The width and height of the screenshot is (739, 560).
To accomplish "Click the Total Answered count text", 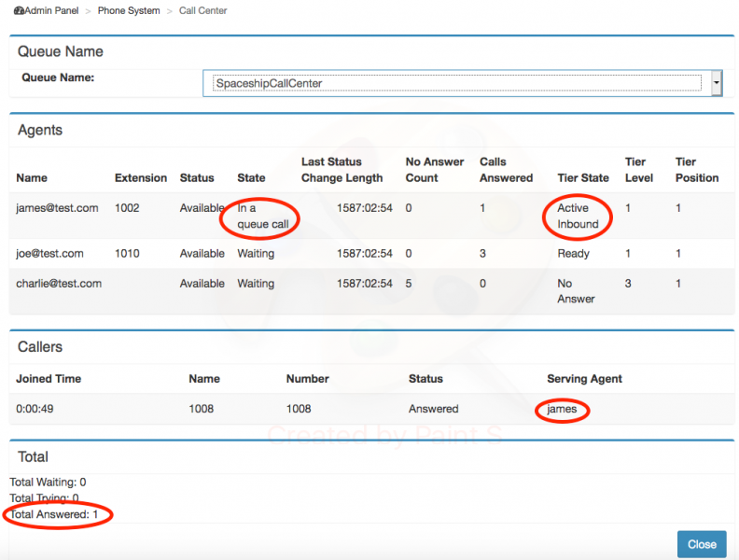I will click(x=54, y=514).
